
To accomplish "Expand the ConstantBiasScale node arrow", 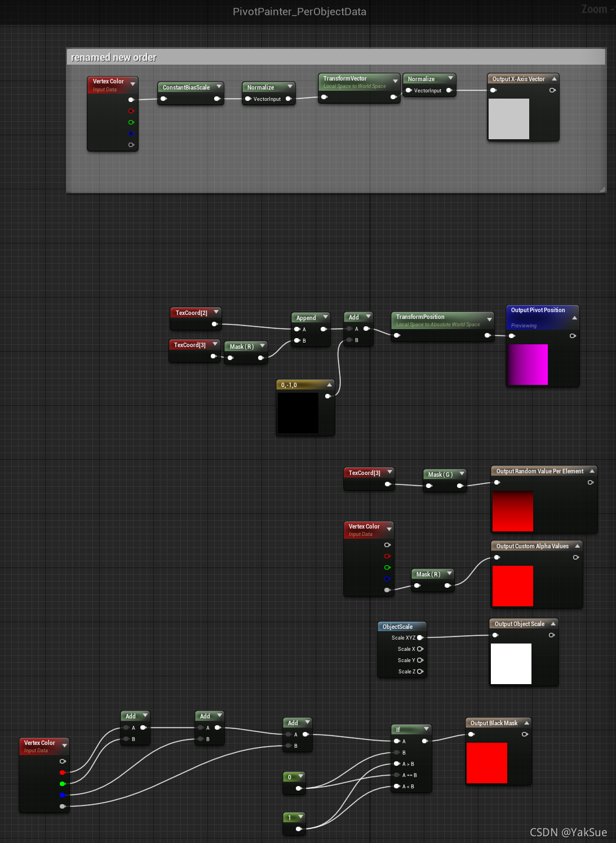I will [219, 86].
